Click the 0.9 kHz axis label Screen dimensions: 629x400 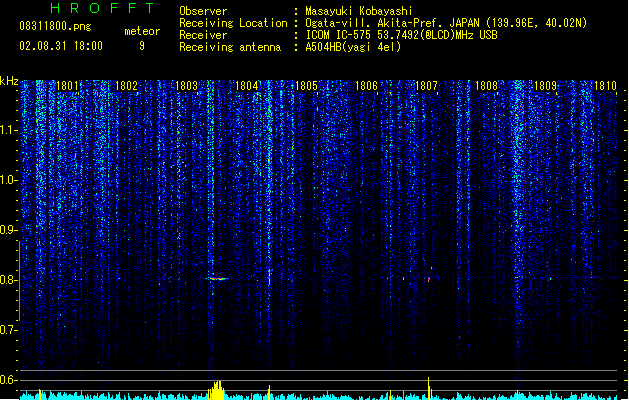[x=8, y=230]
